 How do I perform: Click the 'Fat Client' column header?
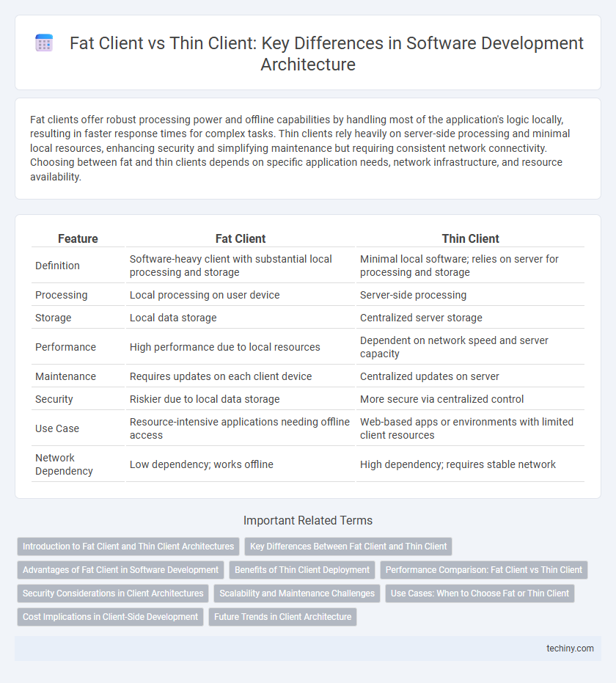click(x=241, y=238)
